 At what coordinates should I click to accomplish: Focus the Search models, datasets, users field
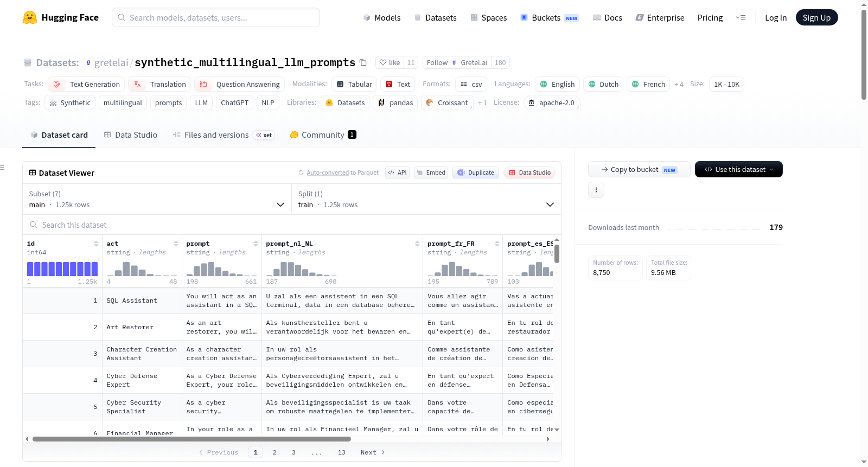216,17
